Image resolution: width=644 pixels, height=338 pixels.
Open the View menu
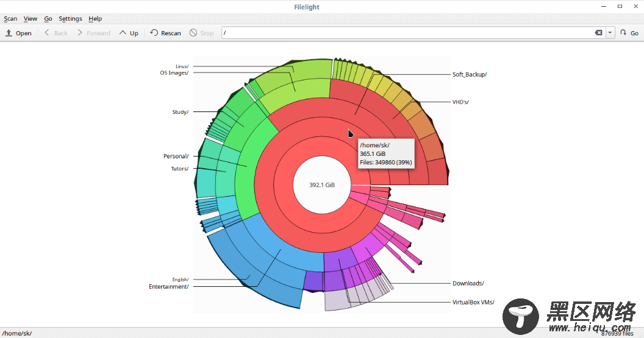tap(30, 18)
